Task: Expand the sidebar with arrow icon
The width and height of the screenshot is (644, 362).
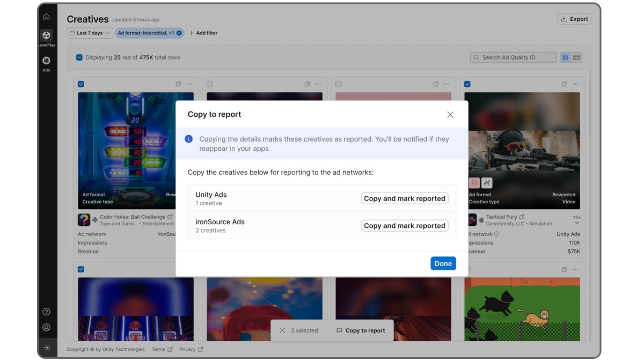Action: (47, 348)
